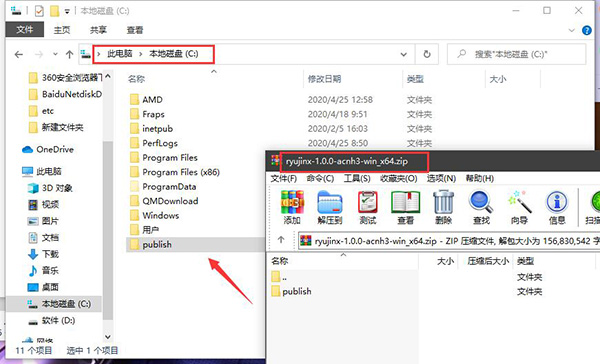Open WinRAR 工具(S) menu
This screenshot has height=364, width=600.
[x=357, y=178]
